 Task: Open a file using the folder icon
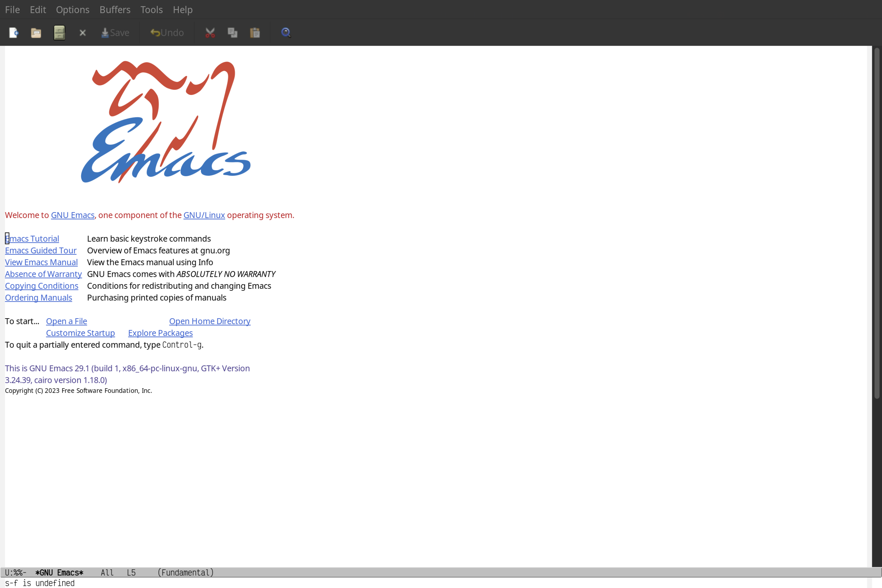pos(36,32)
